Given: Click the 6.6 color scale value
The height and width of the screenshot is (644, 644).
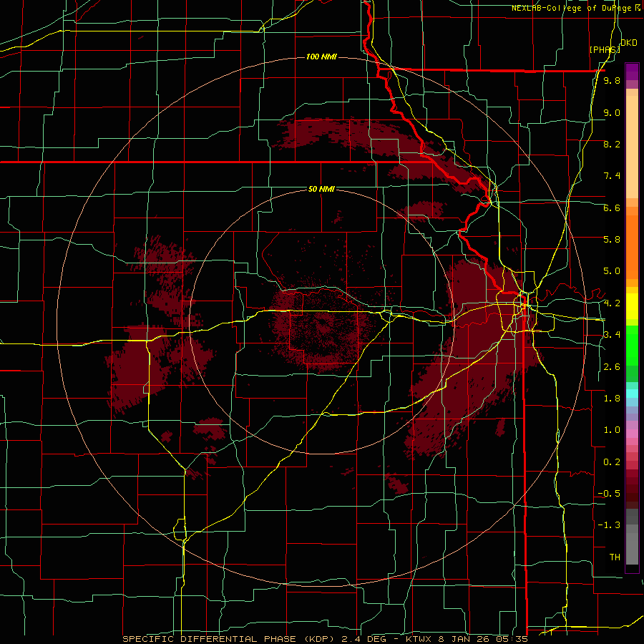Looking at the screenshot, I should pyautogui.click(x=612, y=208).
